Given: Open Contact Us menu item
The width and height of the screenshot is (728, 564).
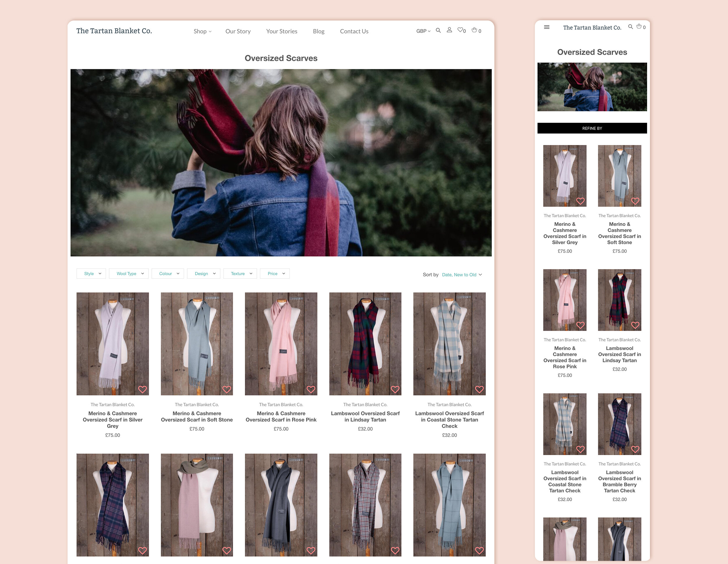Looking at the screenshot, I should 354,31.
